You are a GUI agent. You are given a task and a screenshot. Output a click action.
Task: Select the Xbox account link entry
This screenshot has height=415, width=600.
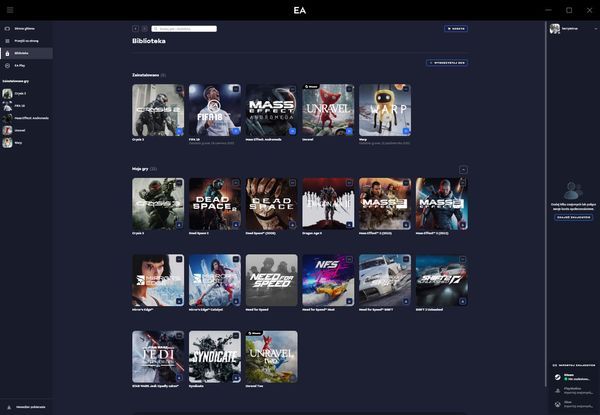pyautogui.click(x=574, y=404)
